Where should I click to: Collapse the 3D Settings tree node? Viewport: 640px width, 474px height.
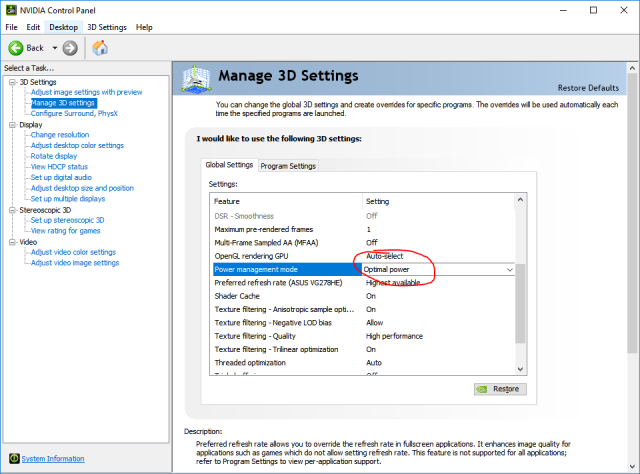11,82
